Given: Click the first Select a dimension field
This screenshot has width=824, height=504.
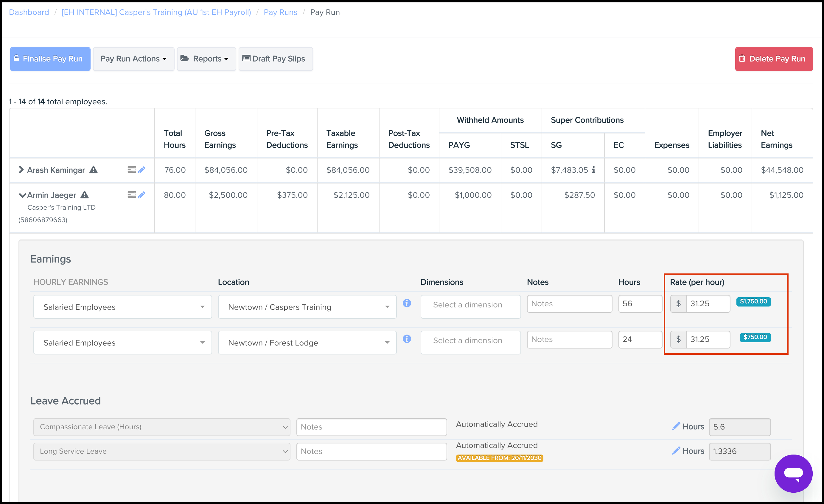Looking at the screenshot, I should [470, 305].
